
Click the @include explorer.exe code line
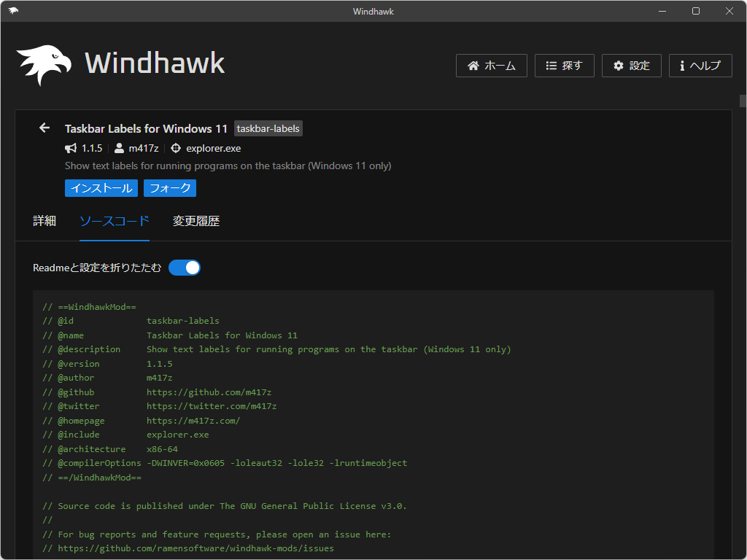click(x=125, y=435)
